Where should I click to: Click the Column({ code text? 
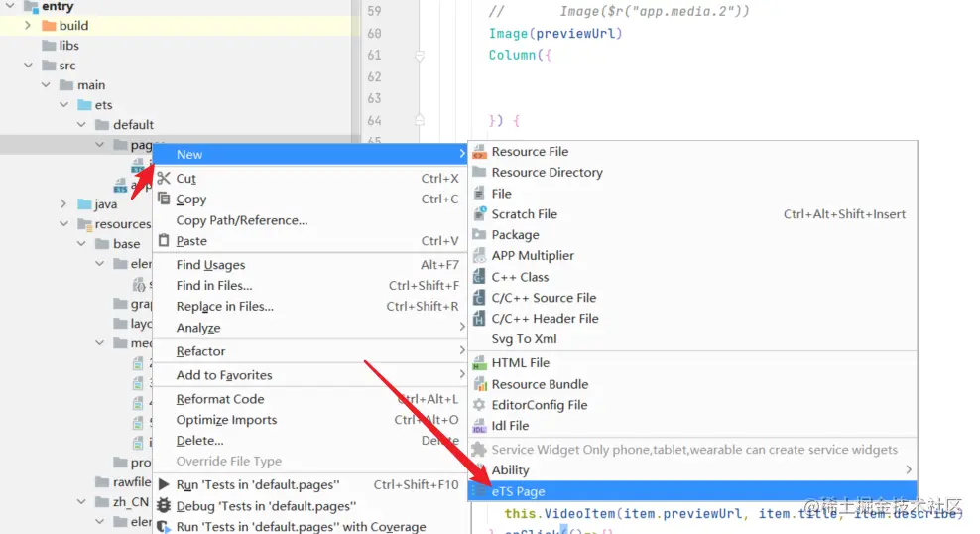pos(520,55)
